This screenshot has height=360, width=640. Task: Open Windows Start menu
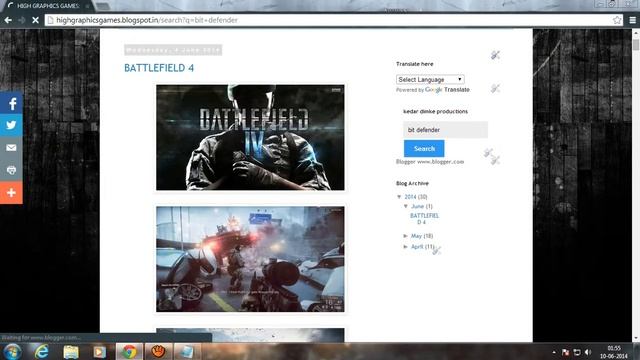(x=12, y=351)
